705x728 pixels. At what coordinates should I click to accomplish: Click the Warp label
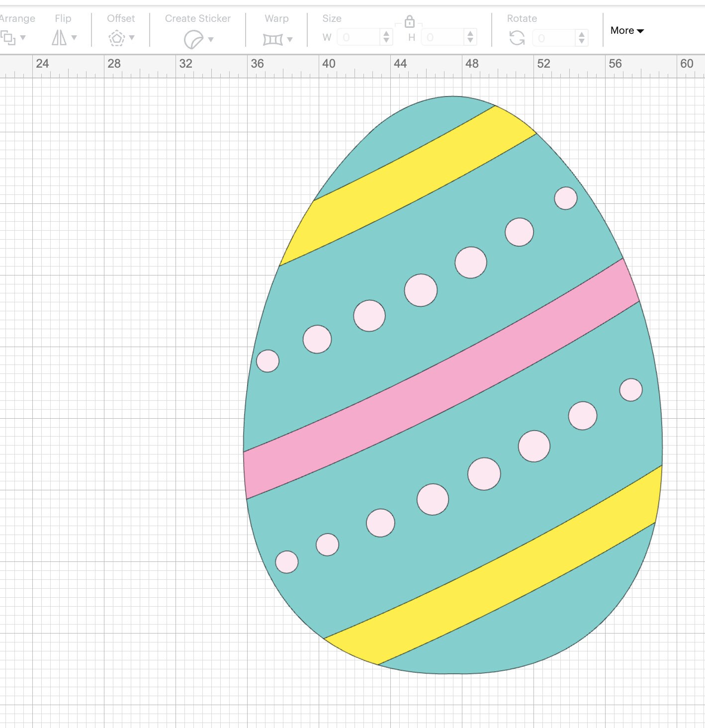276,18
